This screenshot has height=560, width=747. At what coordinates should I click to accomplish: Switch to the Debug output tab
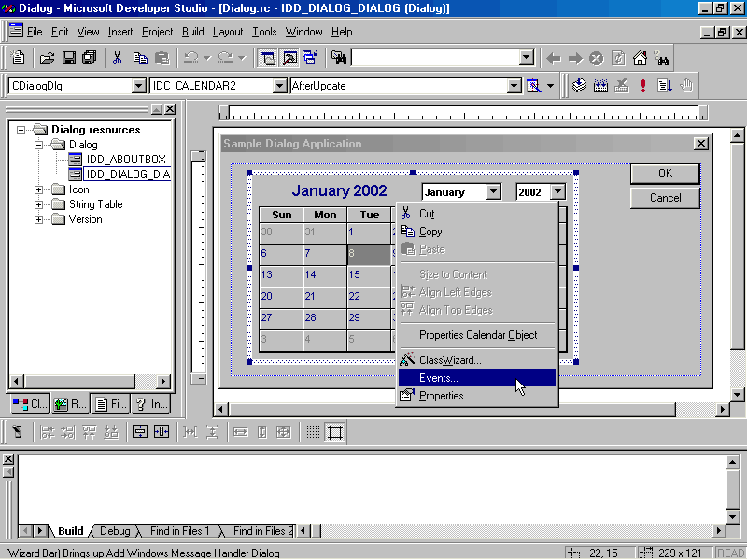[115, 530]
